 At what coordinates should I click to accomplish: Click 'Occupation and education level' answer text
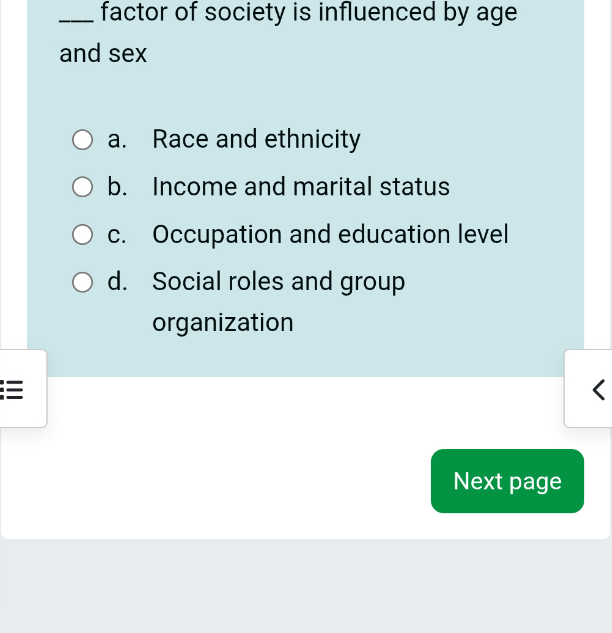pos(330,234)
